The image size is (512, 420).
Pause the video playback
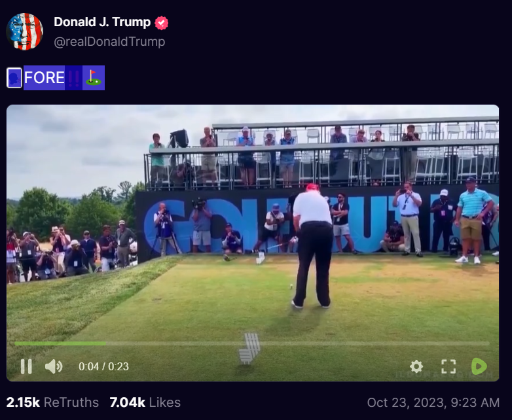click(x=26, y=366)
